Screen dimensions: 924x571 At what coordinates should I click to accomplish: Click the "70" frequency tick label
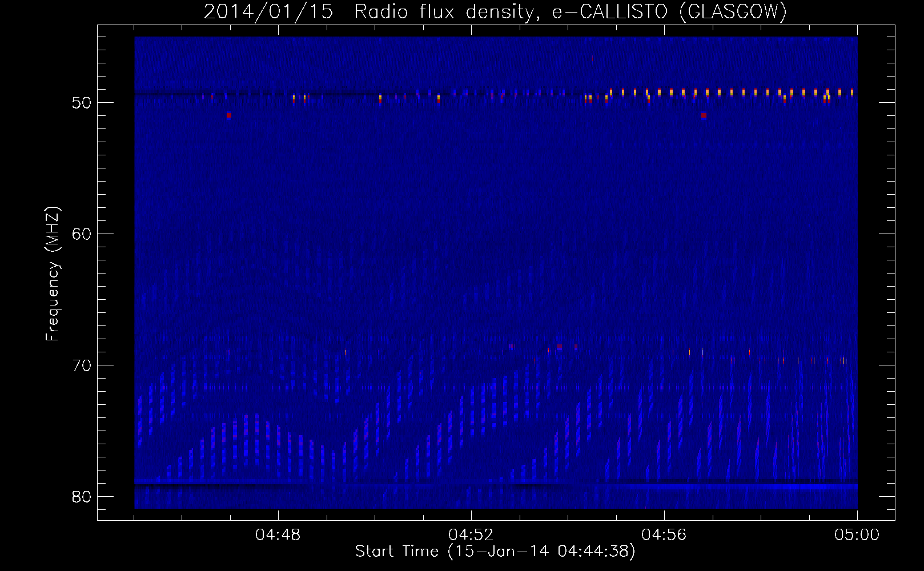pos(82,365)
